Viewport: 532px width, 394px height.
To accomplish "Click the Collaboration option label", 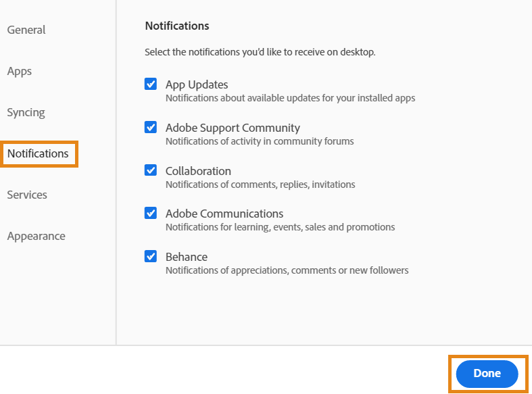I will pyautogui.click(x=198, y=171).
